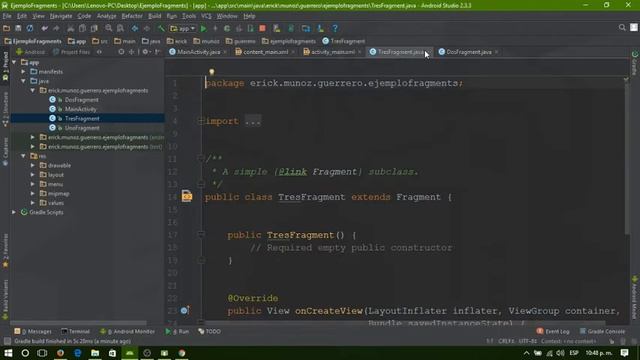Click the red Stop button
The width and height of the screenshot is (640, 360).
[x=262, y=28]
